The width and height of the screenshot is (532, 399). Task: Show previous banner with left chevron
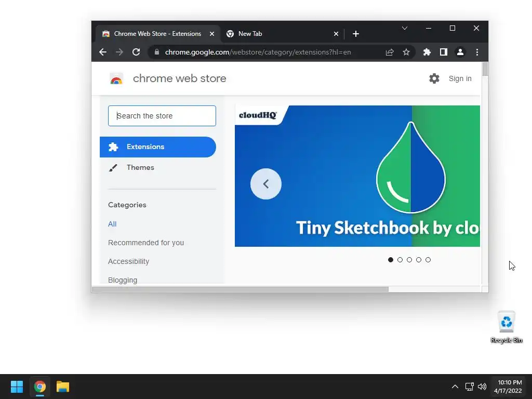pos(265,184)
